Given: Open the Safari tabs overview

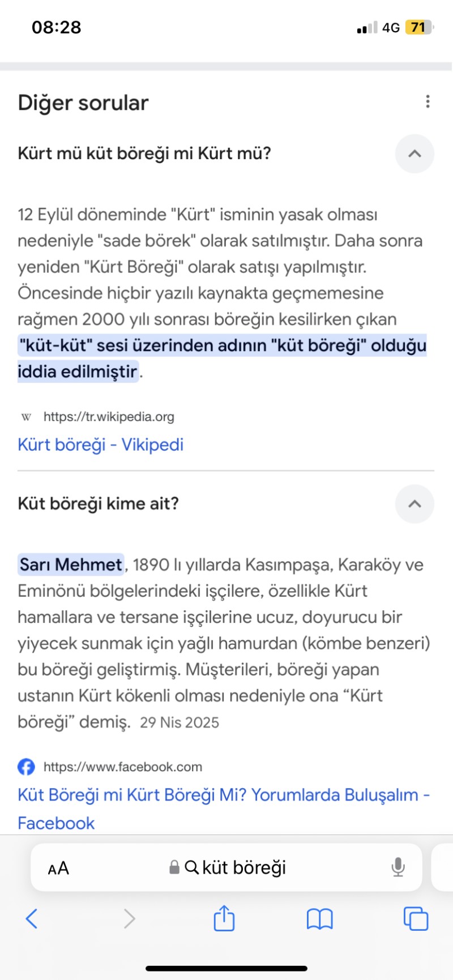Looking at the screenshot, I should 416,918.
